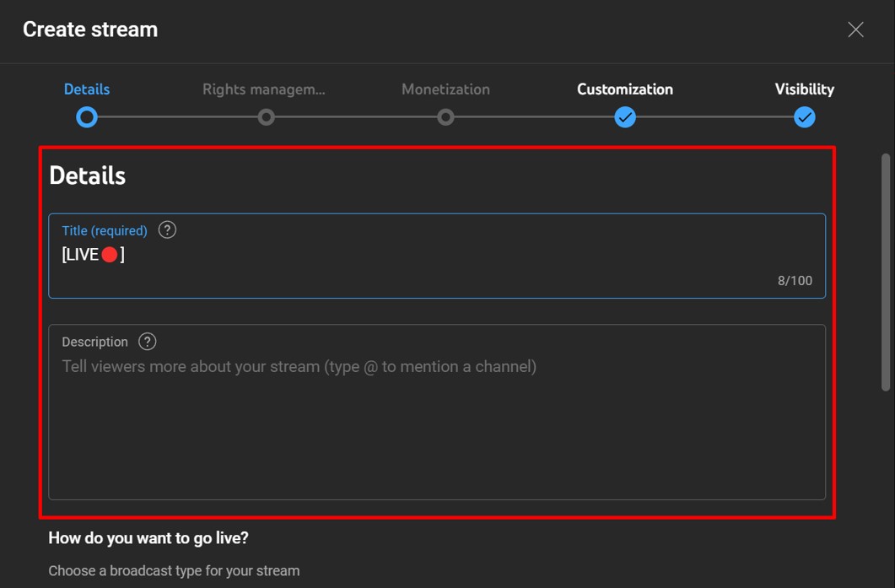Click the 8/100 character counter
The image size is (895, 588).
coord(795,280)
